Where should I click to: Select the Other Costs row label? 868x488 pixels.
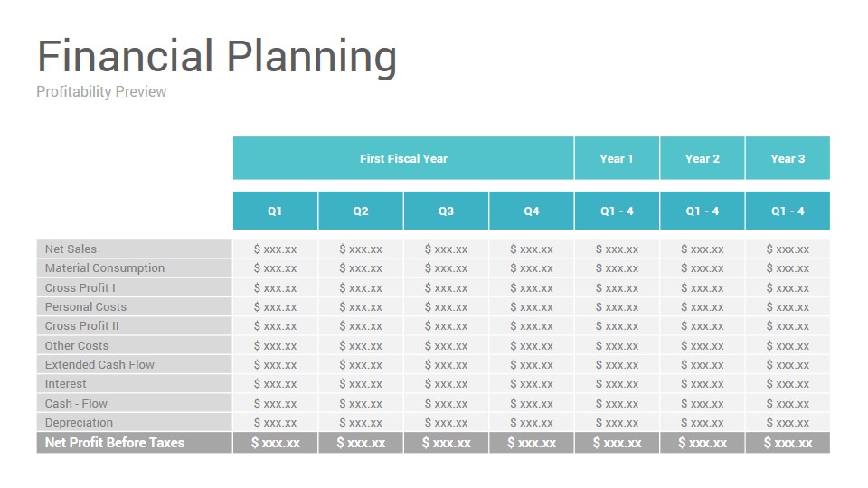coord(134,345)
